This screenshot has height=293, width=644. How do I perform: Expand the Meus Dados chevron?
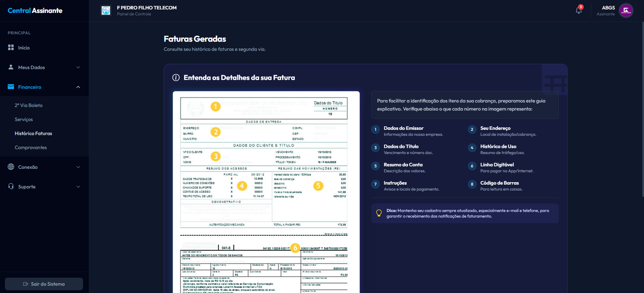coord(78,67)
